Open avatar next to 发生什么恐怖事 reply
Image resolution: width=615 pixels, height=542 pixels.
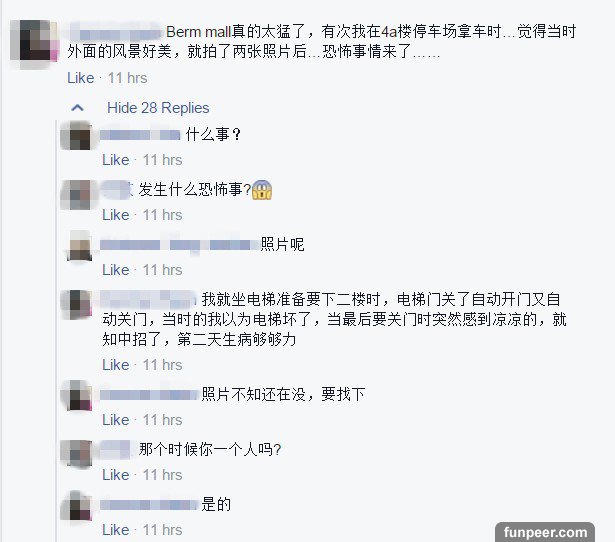click(x=76, y=195)
